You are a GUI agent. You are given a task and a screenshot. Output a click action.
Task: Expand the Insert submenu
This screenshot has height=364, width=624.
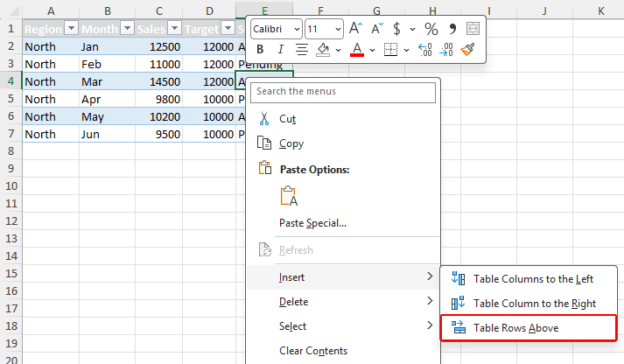[x=343, y=277]
